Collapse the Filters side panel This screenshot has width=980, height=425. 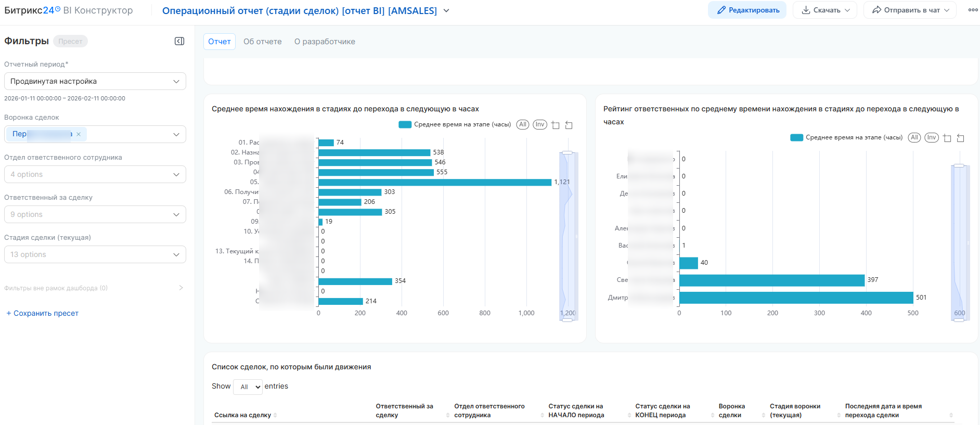pos(179,41)
